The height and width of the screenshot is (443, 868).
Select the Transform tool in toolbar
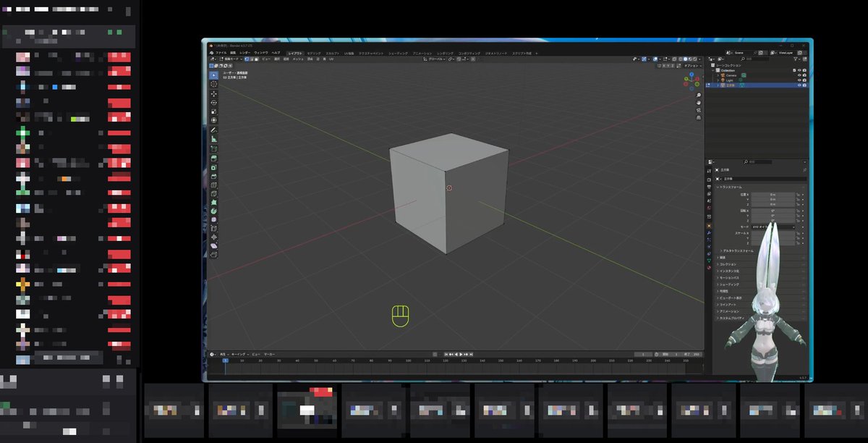pos(213,119)
